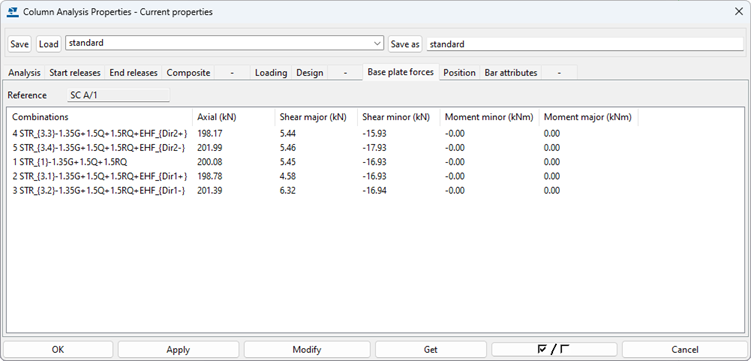
Task: Switch to the Analysis tab
Action: [24, 73]
